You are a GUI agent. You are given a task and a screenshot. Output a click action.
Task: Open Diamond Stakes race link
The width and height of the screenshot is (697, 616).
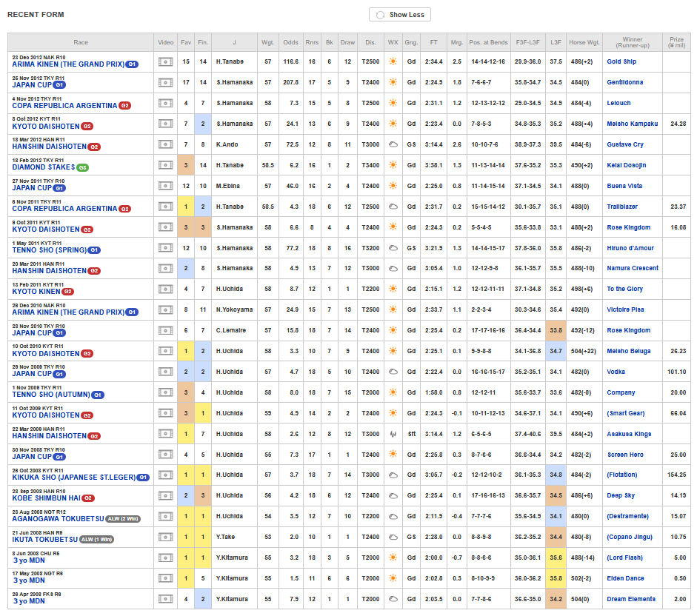pos(44,167)
